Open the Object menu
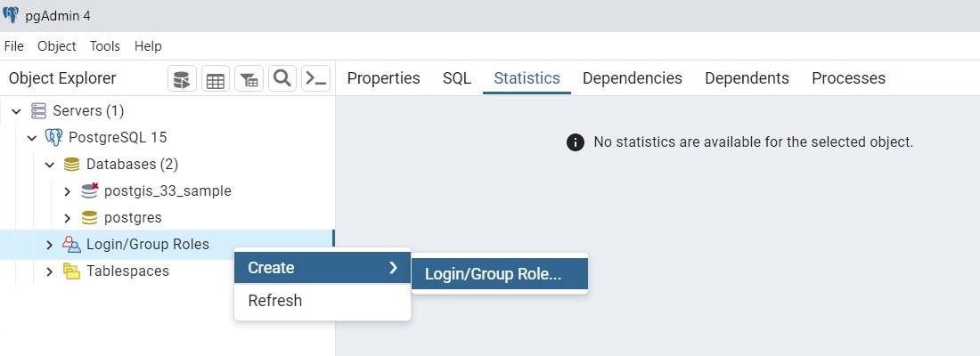 [x=57, y=46]
